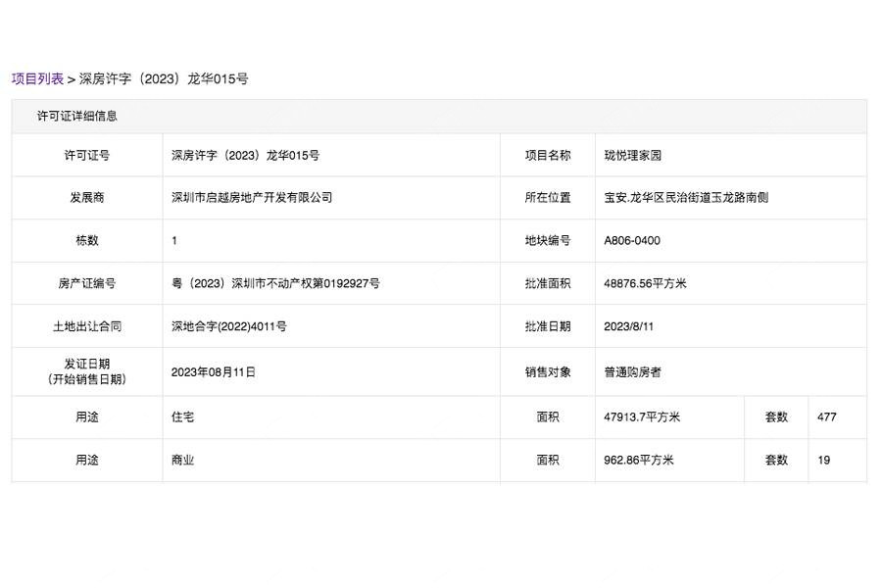Select usage value 商业
This screenshot has height=588, width=882.
click(x=183, y=460)
